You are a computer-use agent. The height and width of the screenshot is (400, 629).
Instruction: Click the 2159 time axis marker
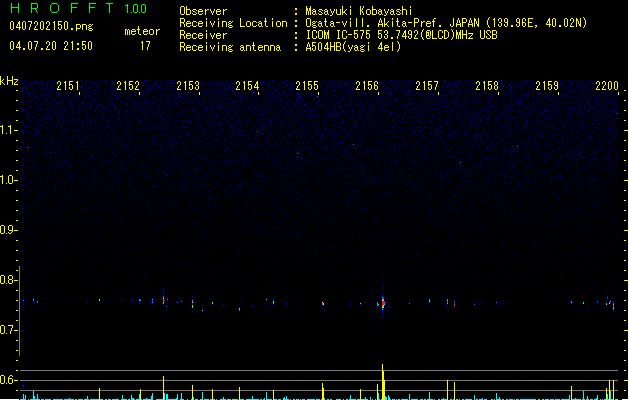[547, 86]
